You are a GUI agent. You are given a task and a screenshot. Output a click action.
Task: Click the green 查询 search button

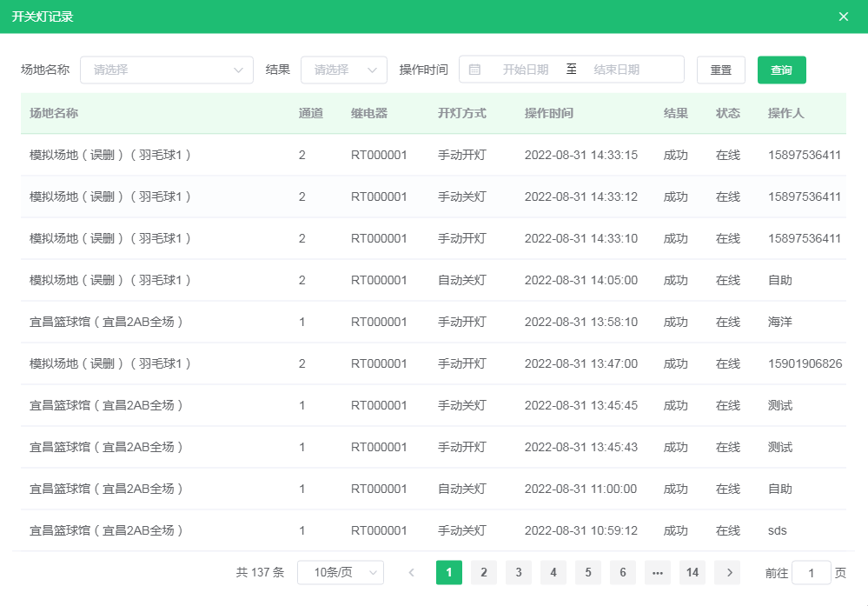coord(780,70)
